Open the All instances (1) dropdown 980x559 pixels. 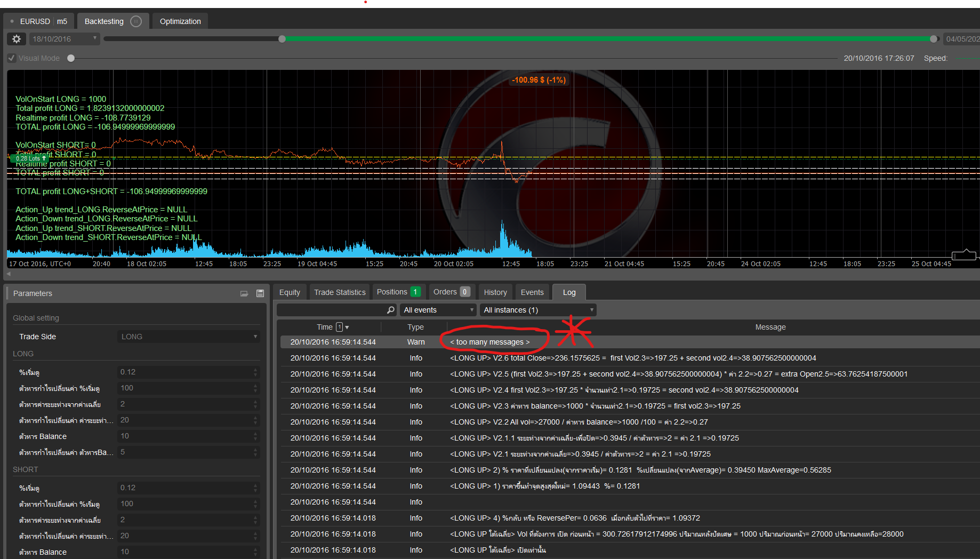point(538,310)
